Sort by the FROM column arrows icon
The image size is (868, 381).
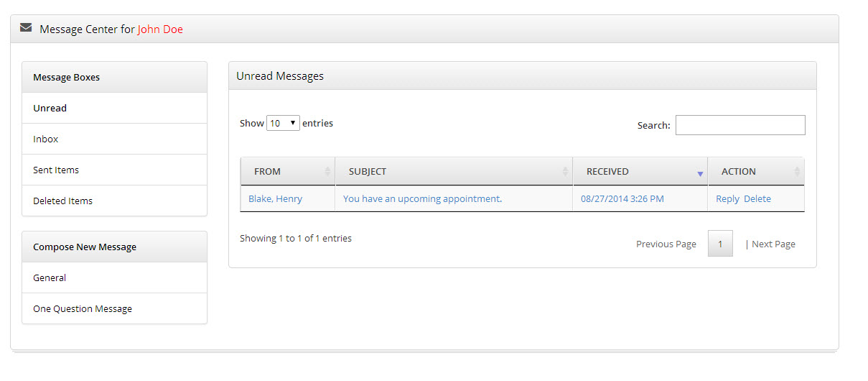coord(327,172)
